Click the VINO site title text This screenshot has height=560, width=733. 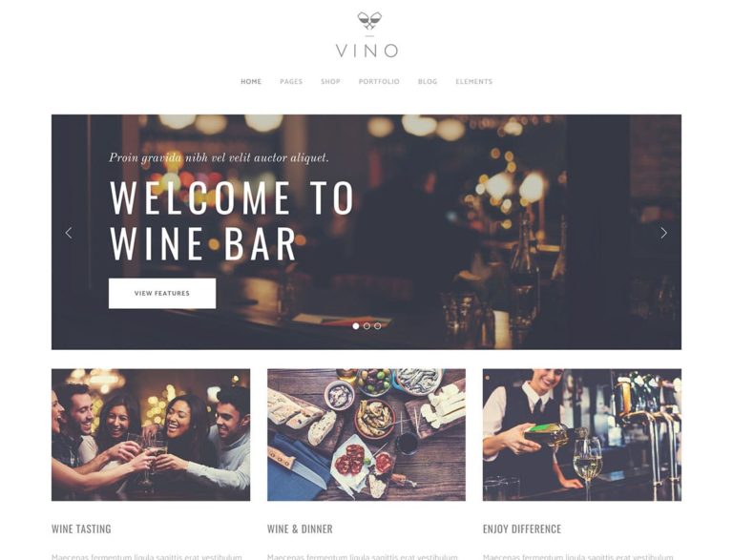(x=366, y=51)
